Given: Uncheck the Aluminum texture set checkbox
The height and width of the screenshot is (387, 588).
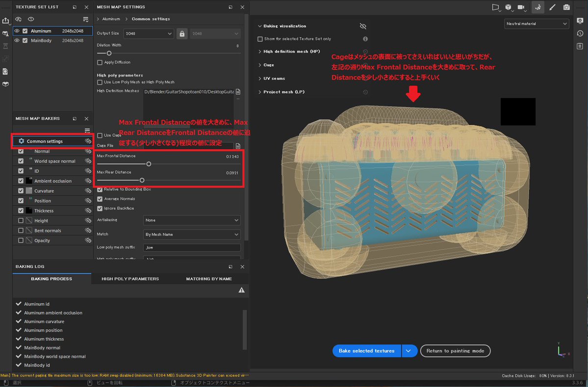Looking at the screenshot, I should click(x=25, y=31).
